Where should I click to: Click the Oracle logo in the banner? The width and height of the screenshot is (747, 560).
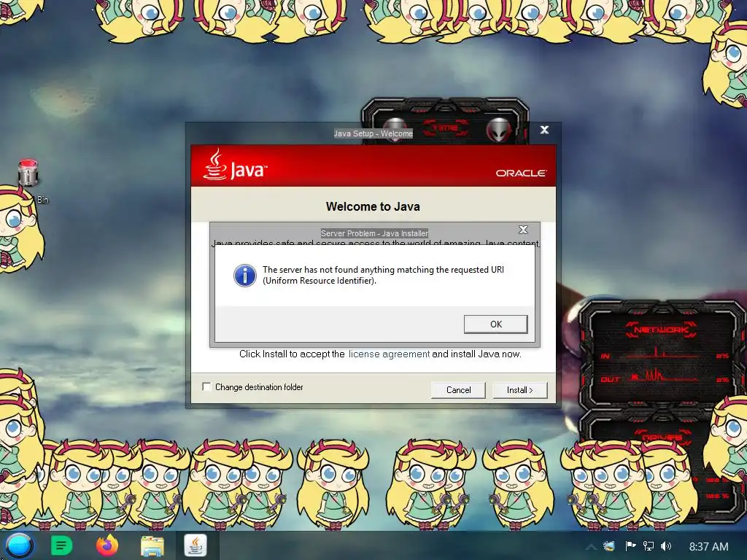521,173
